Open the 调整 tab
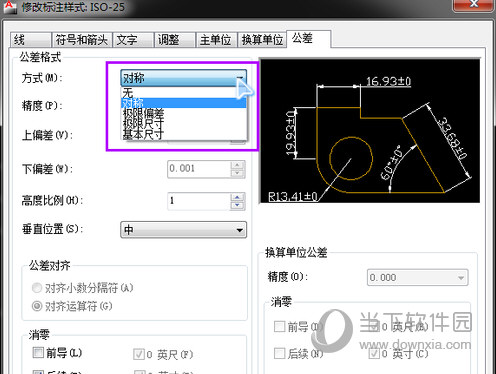496x374 pixels. click(175, 40)
